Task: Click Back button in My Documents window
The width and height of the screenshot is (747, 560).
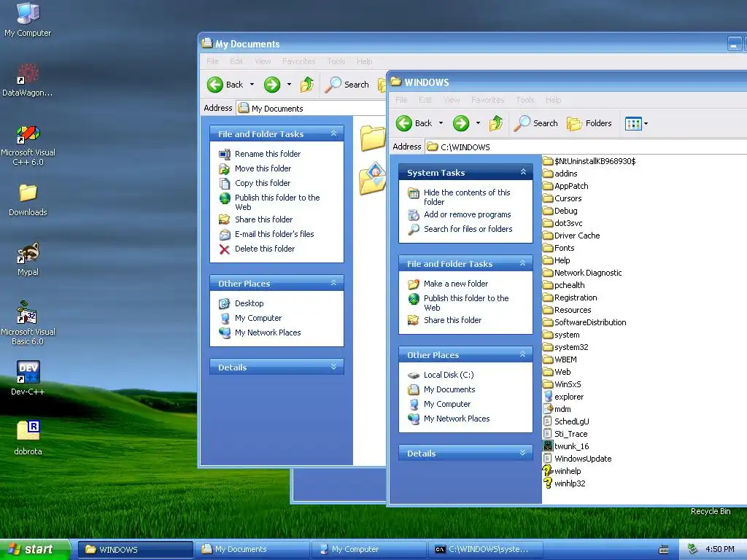Action: click(225, 85)
